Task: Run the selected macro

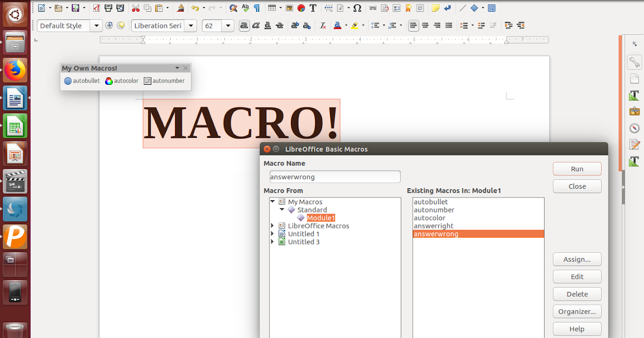Action: point(577,168)
